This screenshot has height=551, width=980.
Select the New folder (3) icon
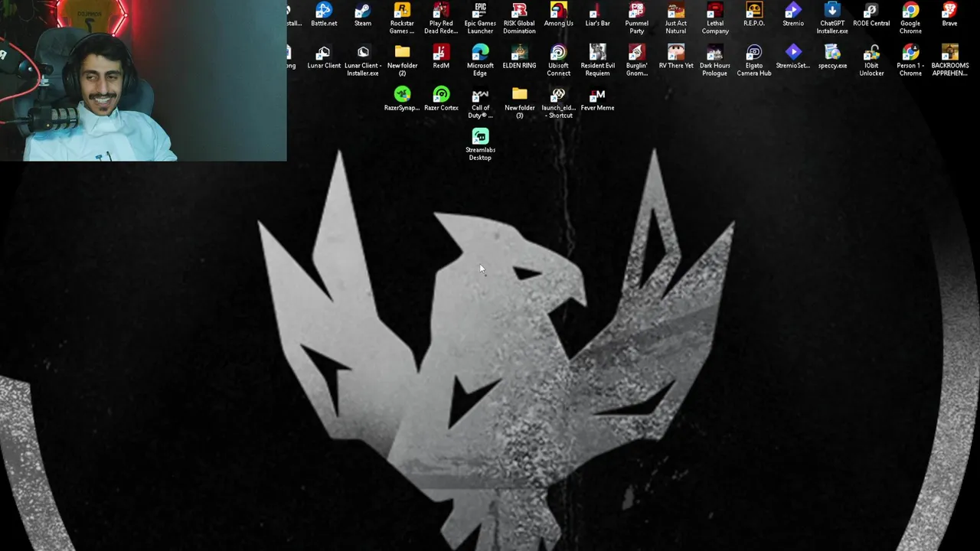coord(519,103)
